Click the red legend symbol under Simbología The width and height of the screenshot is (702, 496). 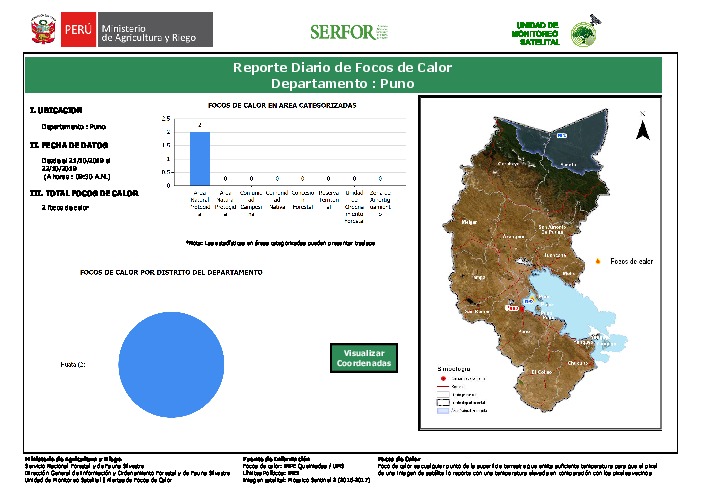pos(441,379)
